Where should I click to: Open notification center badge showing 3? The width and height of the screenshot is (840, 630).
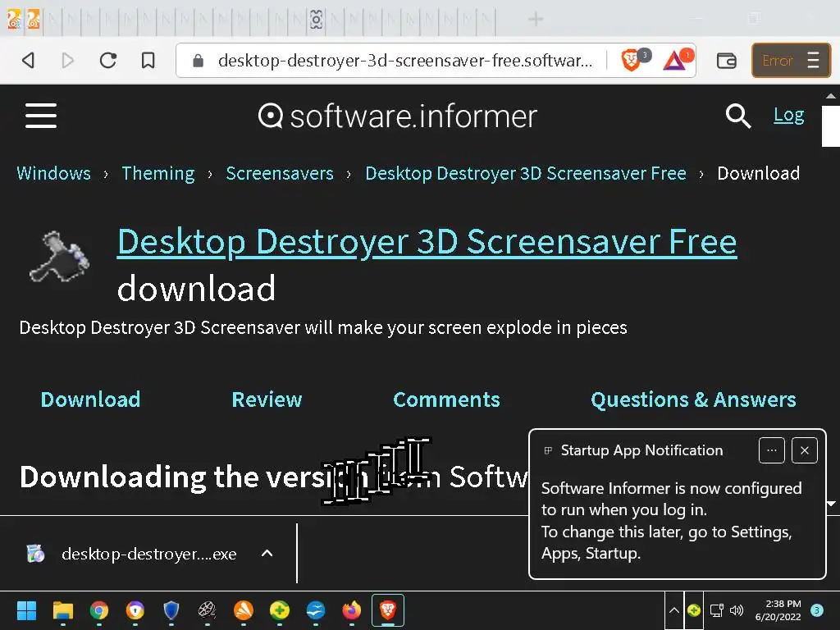[817, 610]
